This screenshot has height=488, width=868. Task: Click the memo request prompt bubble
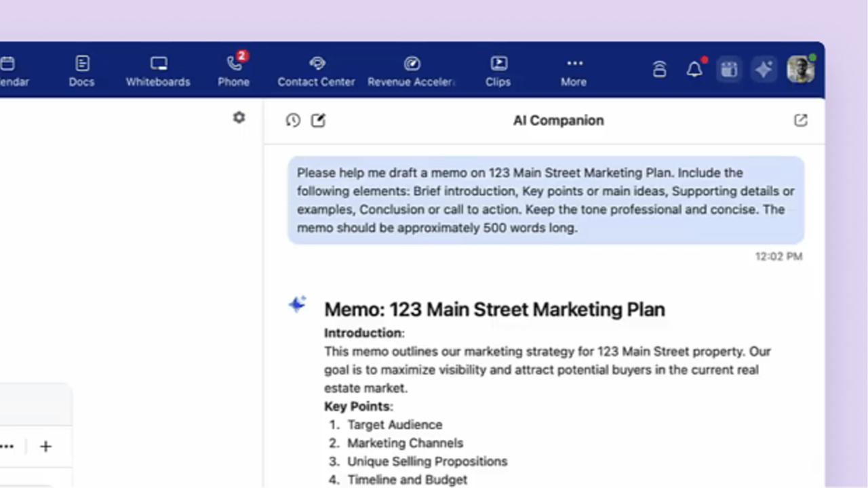[546, 200]
